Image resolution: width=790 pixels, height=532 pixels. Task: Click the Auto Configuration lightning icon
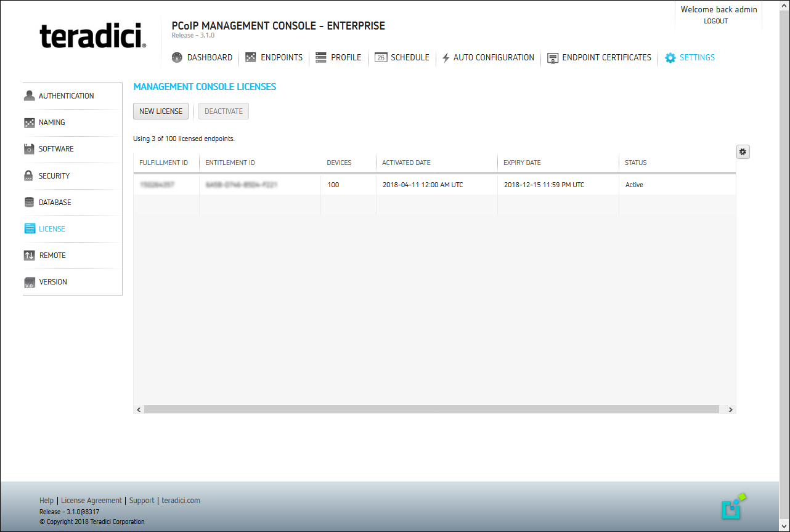pyautogui.click(x=446, y=58)
